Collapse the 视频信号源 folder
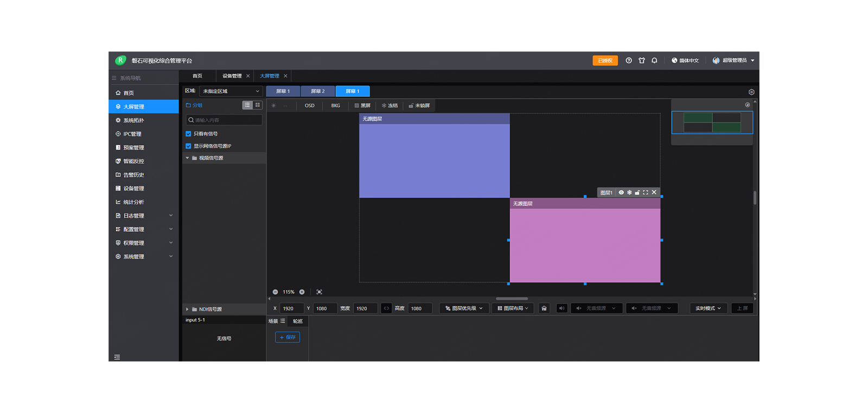 [188, 158]
